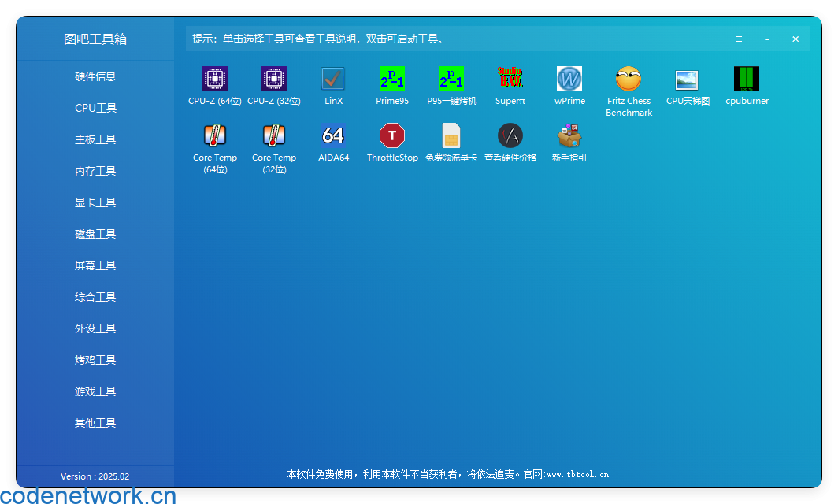Image resolution: width=838 pixels, height=504 pixels.
Task: Select the ThrottleStop red octagon icon
Action: coord(392,135)
